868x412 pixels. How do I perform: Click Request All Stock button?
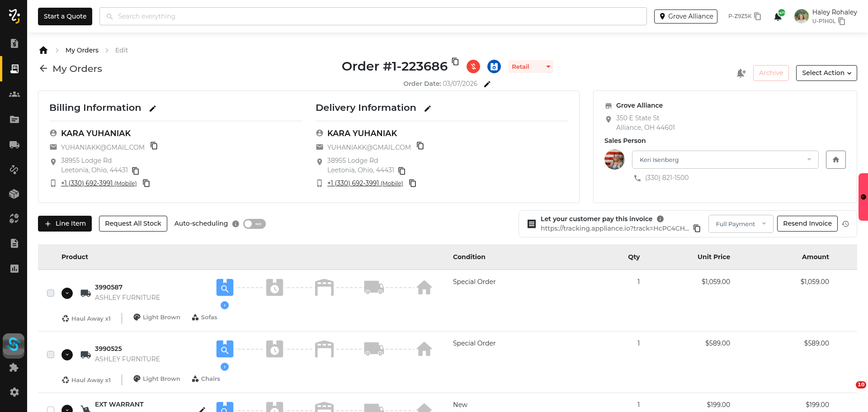(133, 223)
